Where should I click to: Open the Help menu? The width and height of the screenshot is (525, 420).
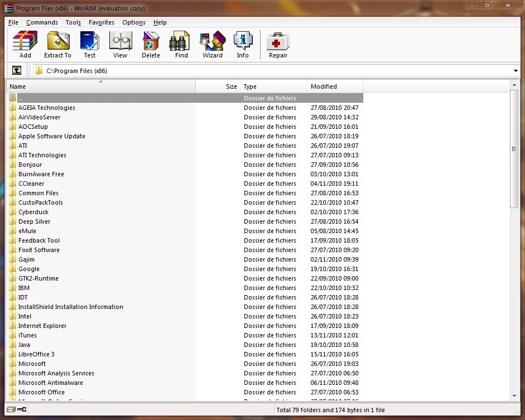(160, 22)
